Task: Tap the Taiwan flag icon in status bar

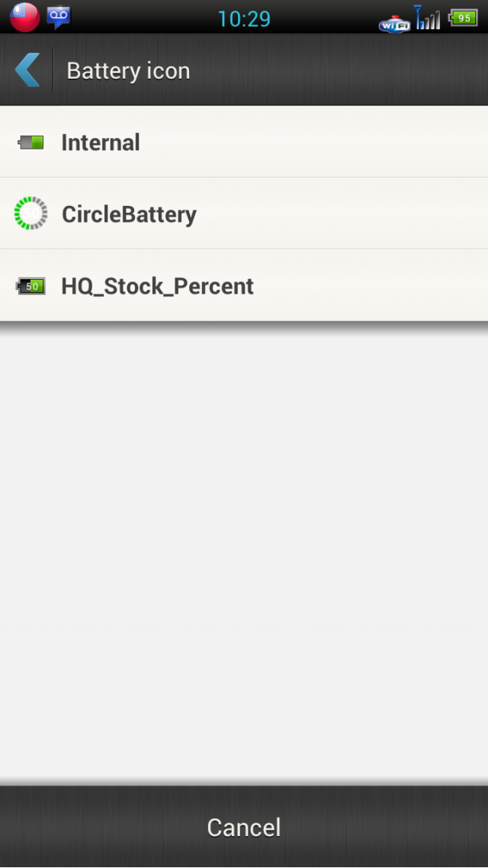Action: point(25,17)
